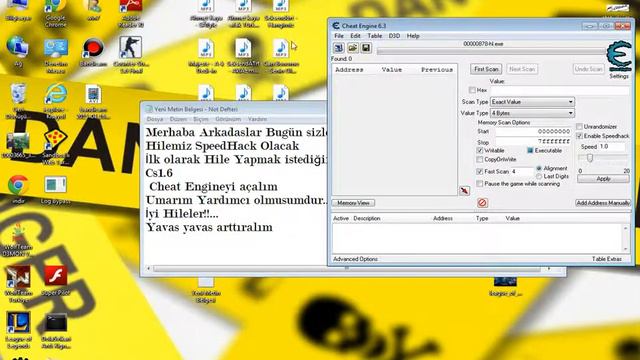Select the blue 'e' browser desktop icon
This screenshot has width=640, height=360.
(x=56, y=94)
